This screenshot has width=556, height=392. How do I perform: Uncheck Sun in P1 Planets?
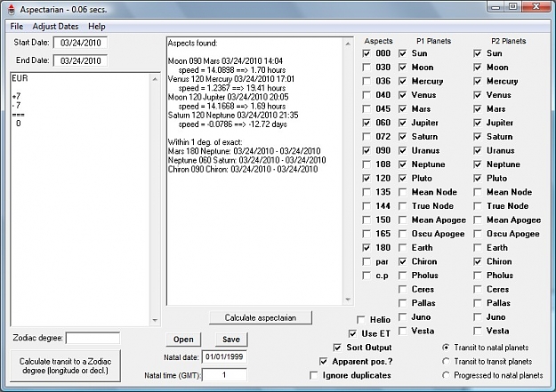pos(402,53)
